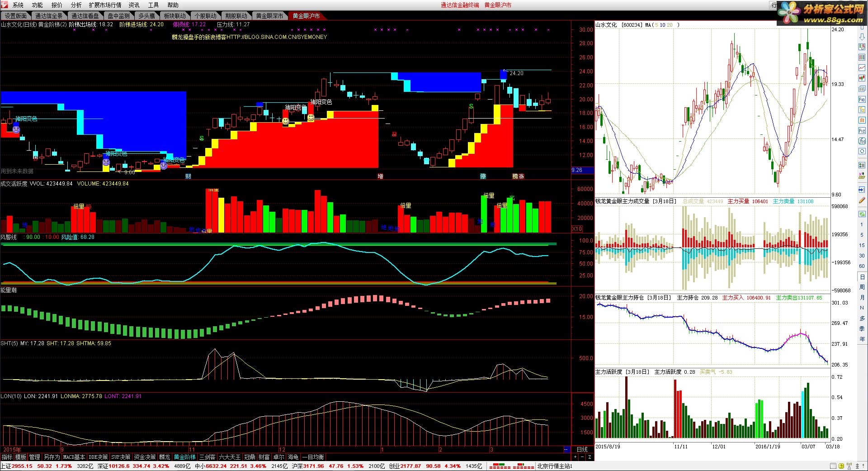Open the blog.sina.com.cn link text

[277, 37]
